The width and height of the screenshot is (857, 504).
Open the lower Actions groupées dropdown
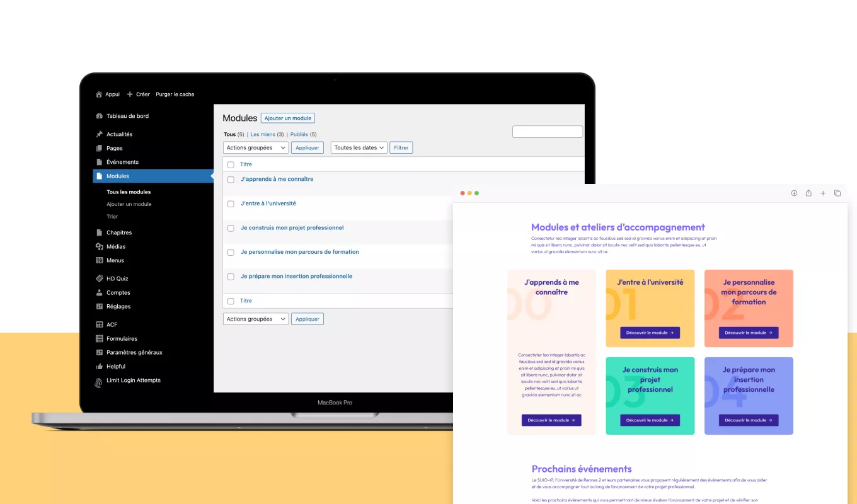tap(255, 319)
